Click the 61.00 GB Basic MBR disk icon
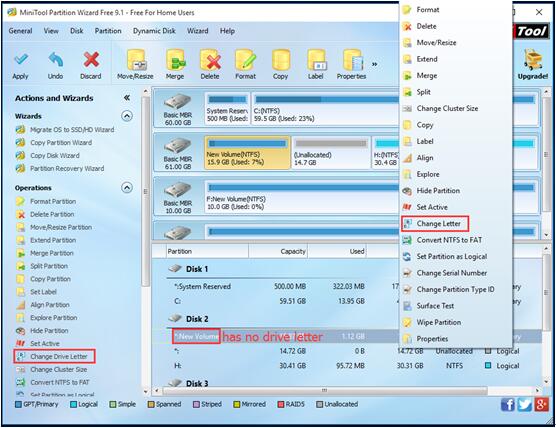 coord(178,146)
